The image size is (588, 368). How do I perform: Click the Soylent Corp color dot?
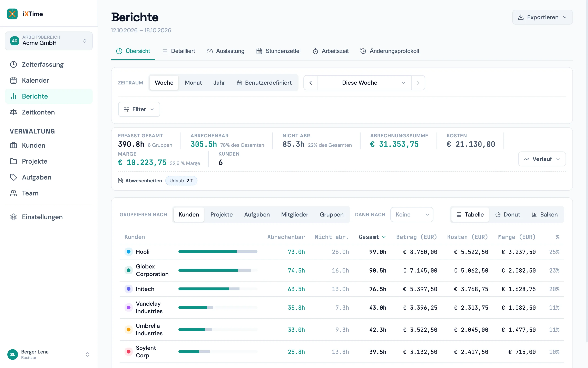129,352
